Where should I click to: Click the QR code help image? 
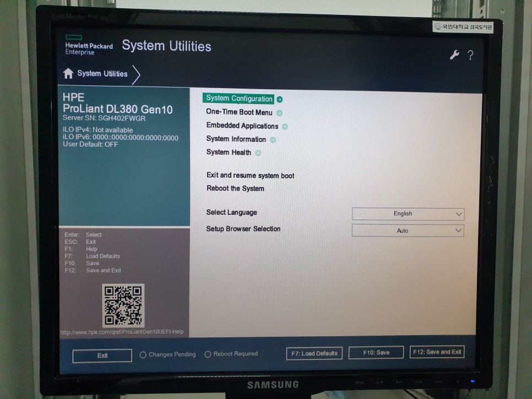(x=123, y=305)
